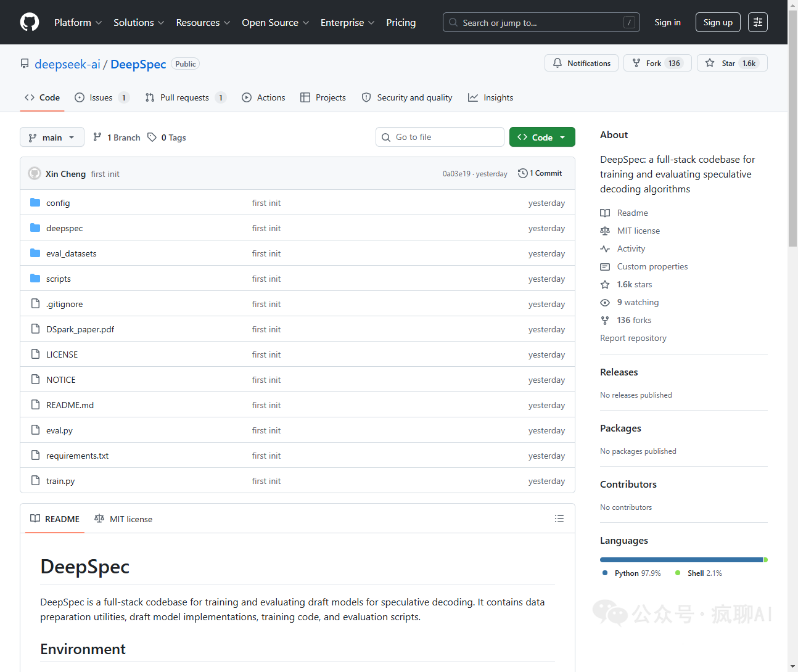Expand the Open Source menu
This screenshot has height=672, width=798.
[276, 22]
